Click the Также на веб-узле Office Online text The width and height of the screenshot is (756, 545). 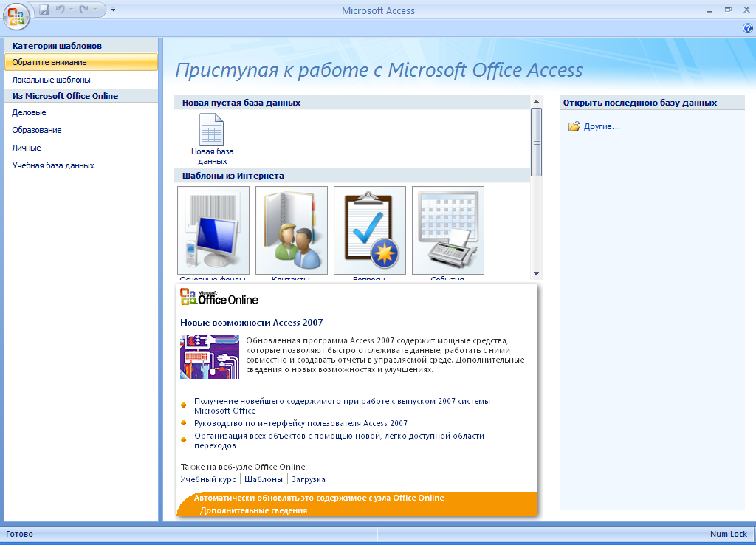coord(244,467)
